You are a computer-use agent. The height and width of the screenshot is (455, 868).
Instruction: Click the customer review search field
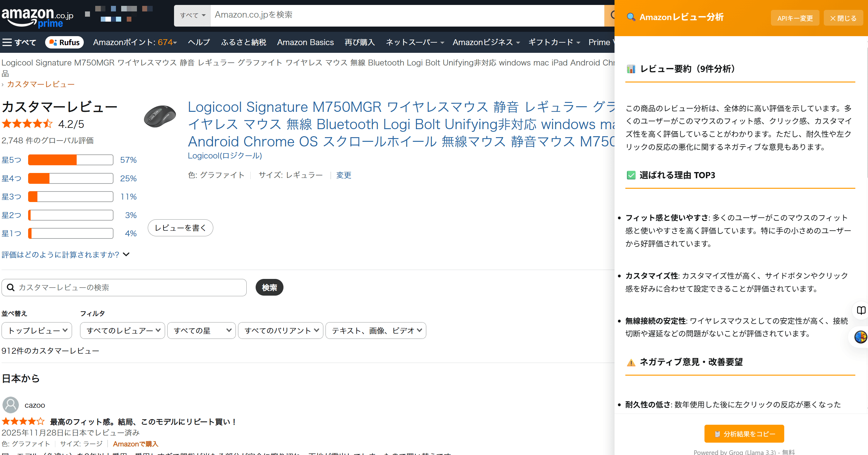tap(124, 288)
